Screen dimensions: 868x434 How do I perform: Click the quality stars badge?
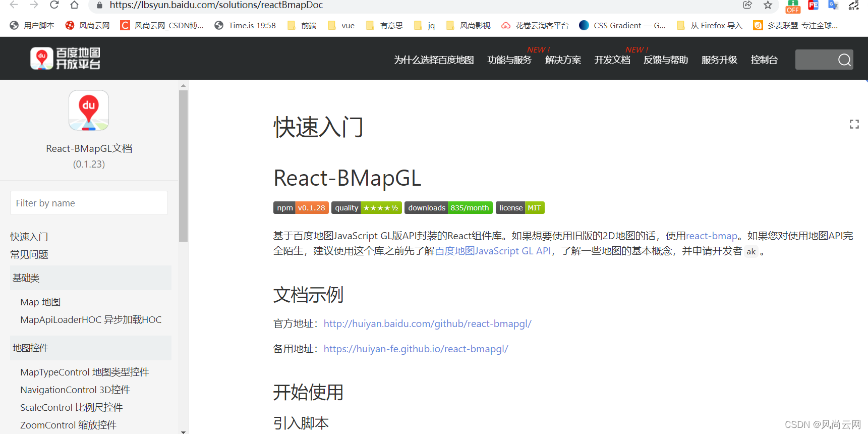click(367, 208)
